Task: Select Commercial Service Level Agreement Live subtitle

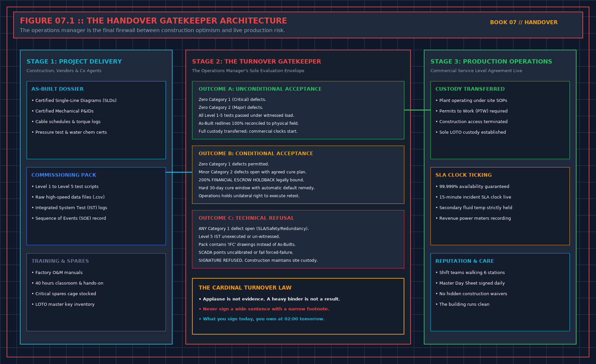Action: (476, 71)
